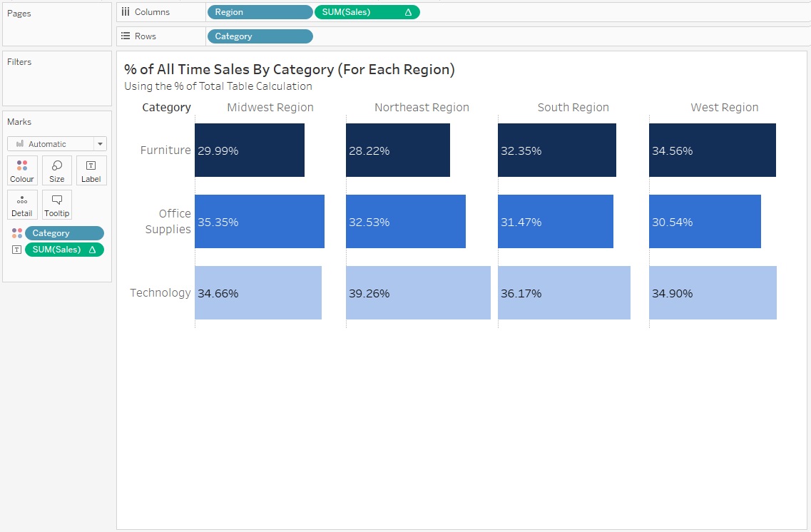Click the Office Supplies row header

pos(168,221)
